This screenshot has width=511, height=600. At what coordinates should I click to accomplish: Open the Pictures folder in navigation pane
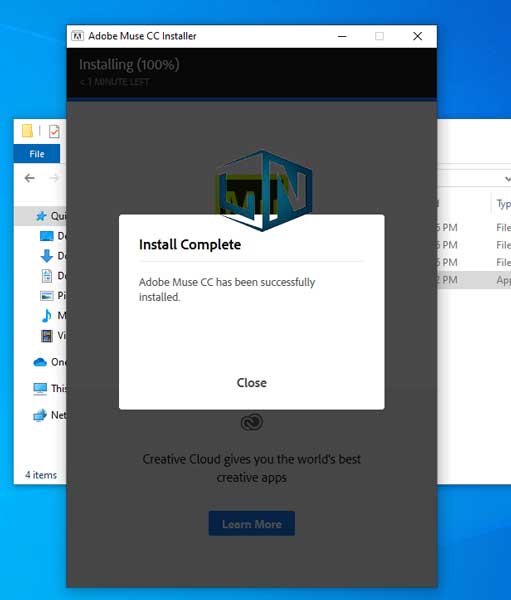pos(52,295)
